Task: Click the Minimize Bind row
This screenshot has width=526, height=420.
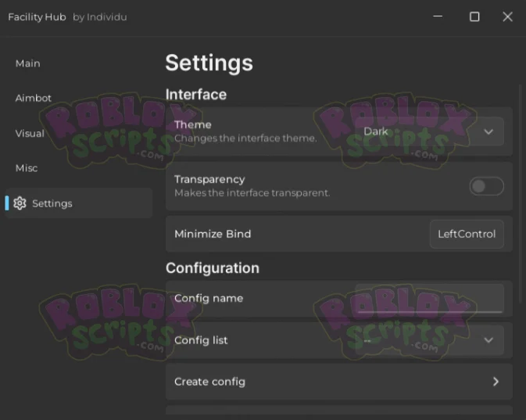Action: click(339, 234)
